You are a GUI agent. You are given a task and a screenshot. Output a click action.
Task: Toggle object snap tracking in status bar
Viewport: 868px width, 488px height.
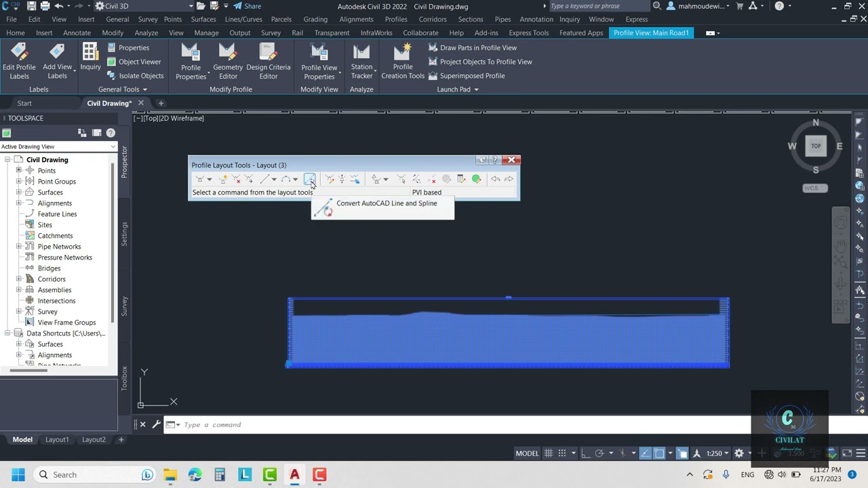coord(644,453)
